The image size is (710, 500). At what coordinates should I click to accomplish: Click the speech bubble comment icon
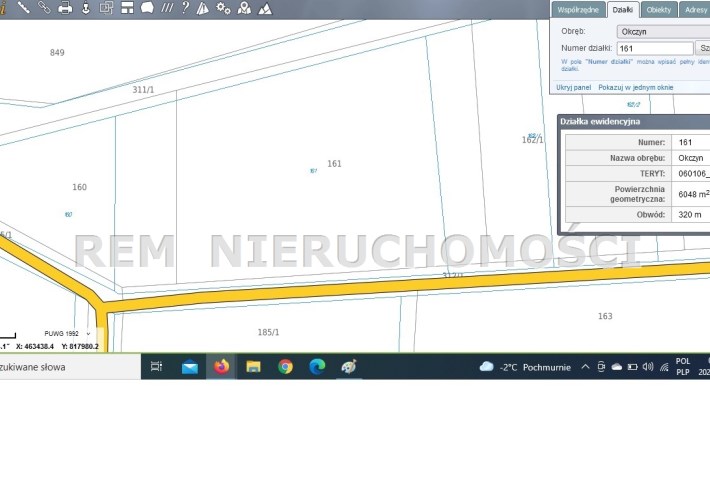point(147,8)
